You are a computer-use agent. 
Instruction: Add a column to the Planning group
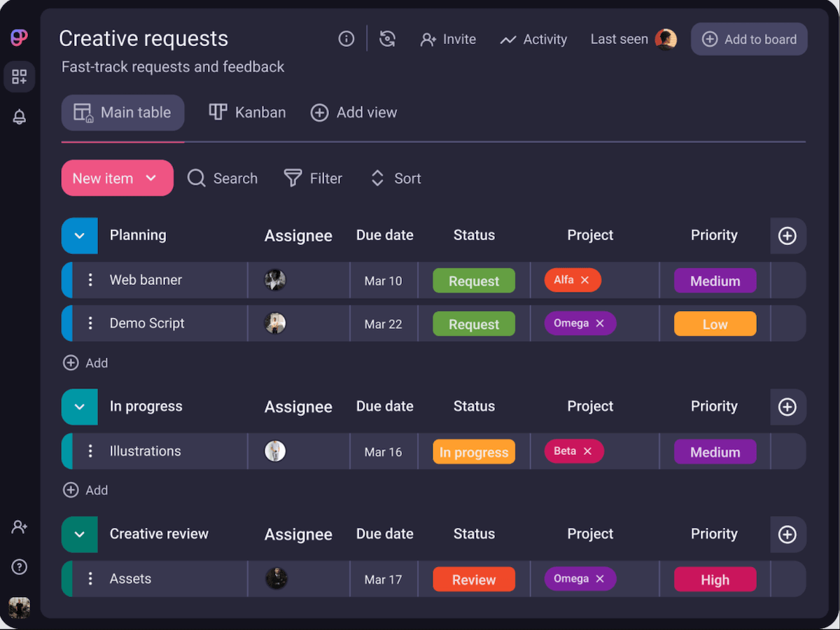(787, 236)
